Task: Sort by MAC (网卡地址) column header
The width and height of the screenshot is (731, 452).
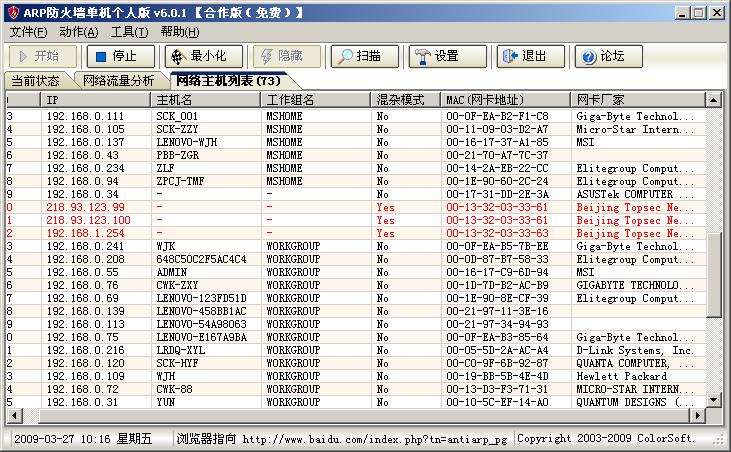Action: coord(506,100)
